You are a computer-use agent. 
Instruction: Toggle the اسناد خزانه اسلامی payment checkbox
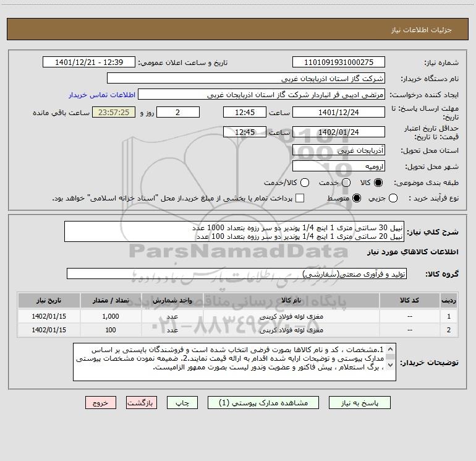tap(300, 198)
